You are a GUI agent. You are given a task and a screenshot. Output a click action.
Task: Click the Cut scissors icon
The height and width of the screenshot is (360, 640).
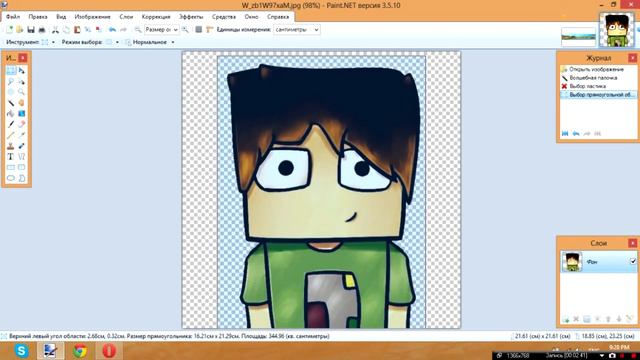[55, 30]
